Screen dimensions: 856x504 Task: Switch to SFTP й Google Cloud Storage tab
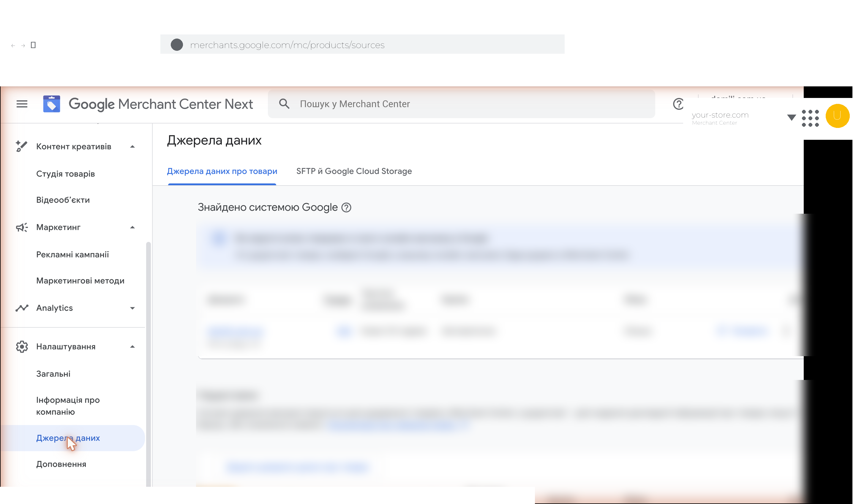(354, 171)
